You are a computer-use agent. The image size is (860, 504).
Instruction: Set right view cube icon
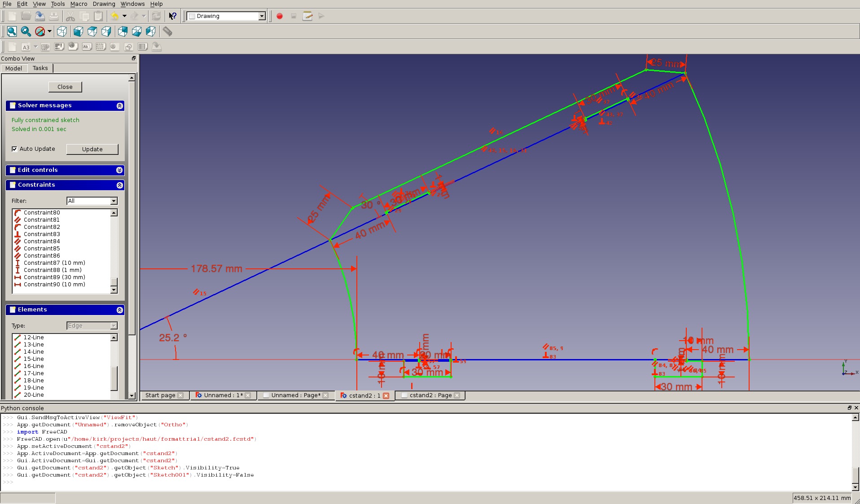pos(106,31)
